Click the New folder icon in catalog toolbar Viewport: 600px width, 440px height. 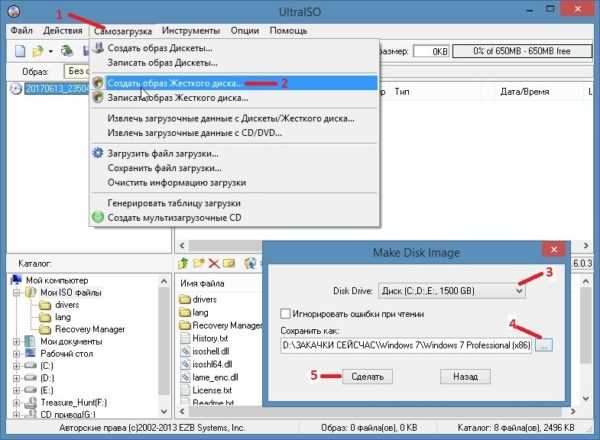pos(199,263)
